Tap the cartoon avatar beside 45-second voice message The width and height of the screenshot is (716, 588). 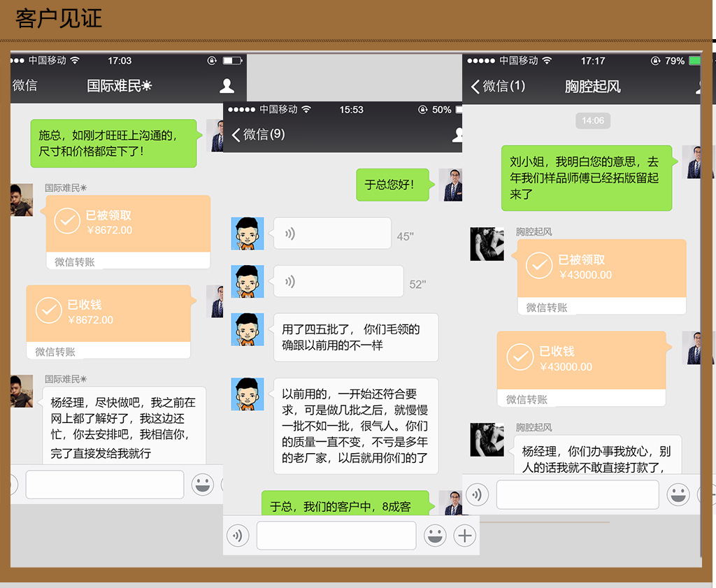point(248,234)
